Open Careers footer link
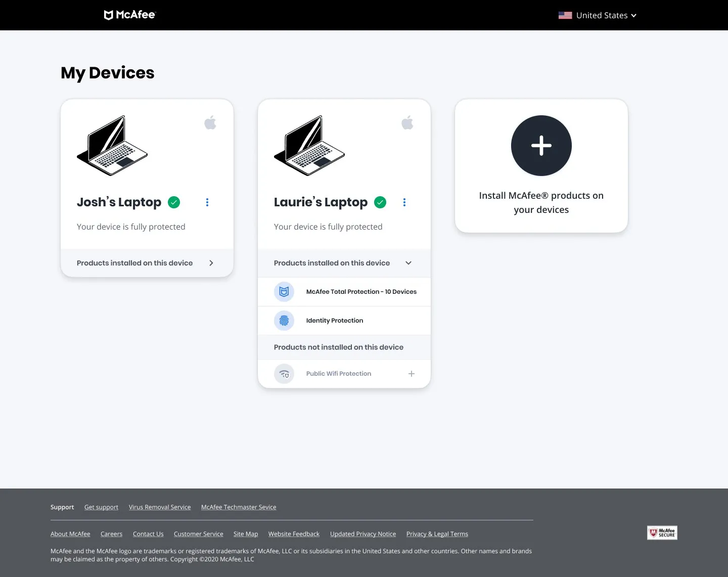 point(111,534)
